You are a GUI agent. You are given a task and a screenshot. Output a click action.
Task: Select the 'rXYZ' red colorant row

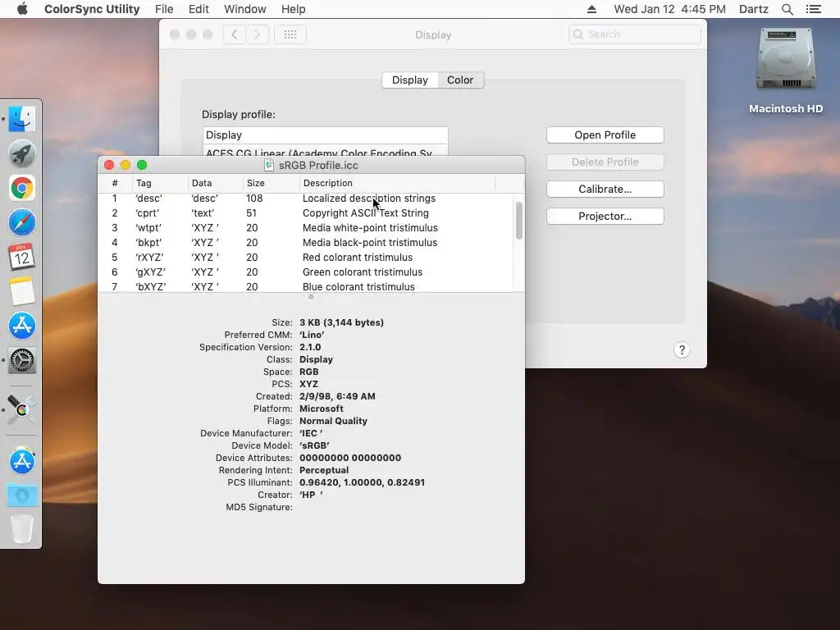point(305,257)
